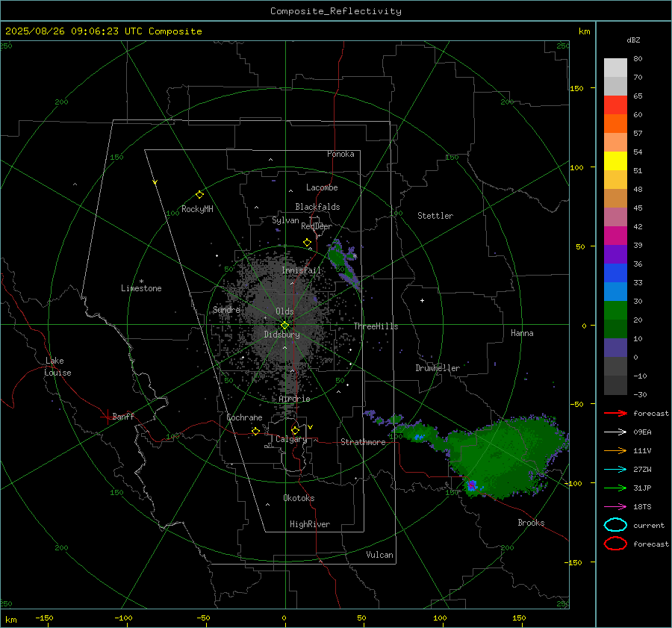
Task: Select the Banff label
Action: pyautogui.click(x=123, y=416)
